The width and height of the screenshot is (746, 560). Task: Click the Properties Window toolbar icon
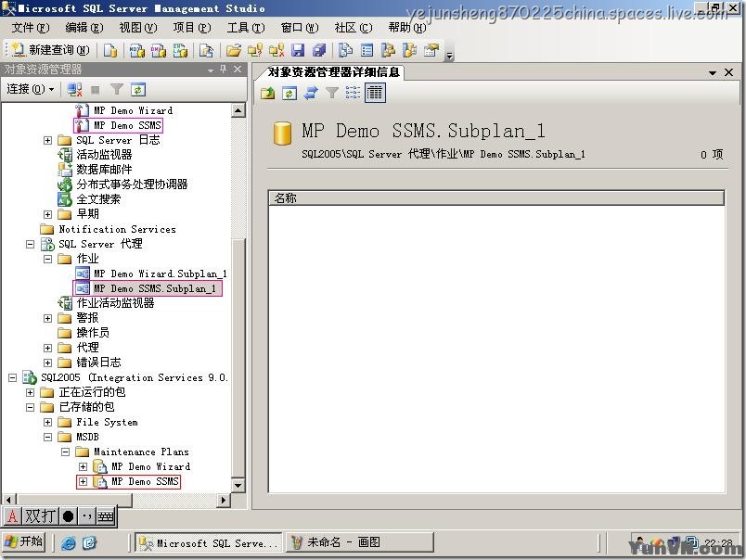(431, 50)
